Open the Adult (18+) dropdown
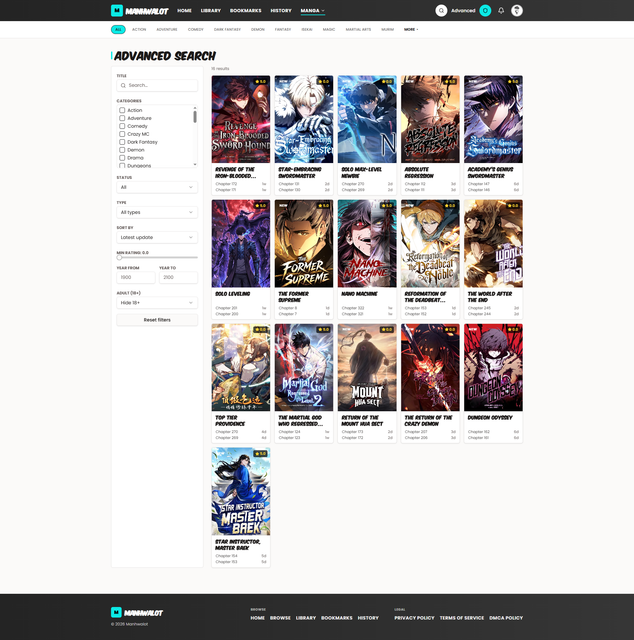 157,303
